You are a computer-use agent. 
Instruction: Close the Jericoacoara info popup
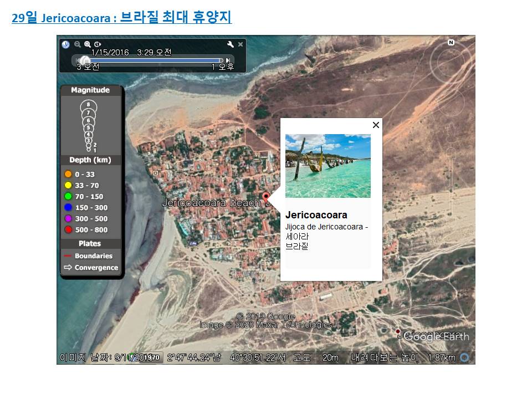376,125
